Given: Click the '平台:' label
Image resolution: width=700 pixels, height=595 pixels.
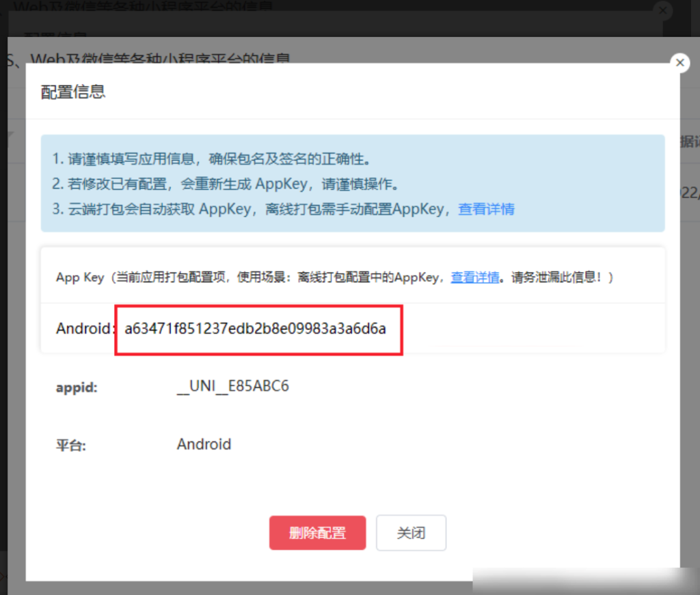Looking at the screenshot, I should 70,445.
